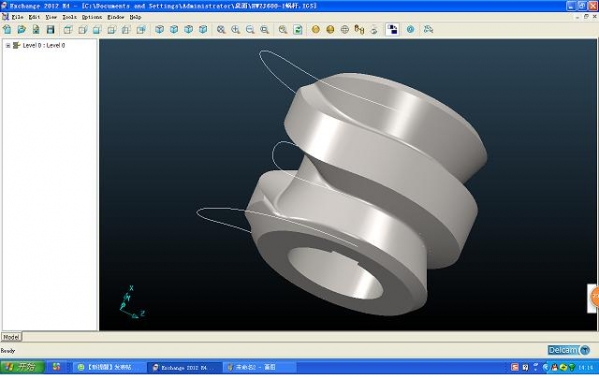Click the Delcam logo button
The image size is (599, 379).
coord(568,350)
